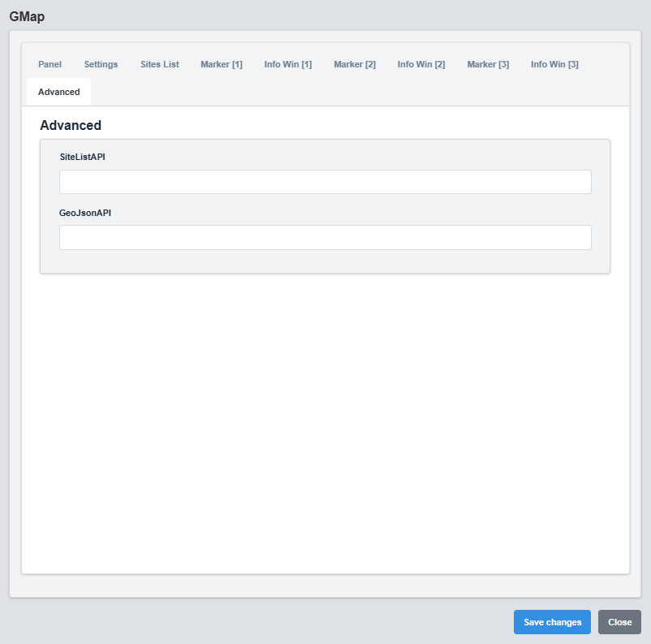The width and height of the screenshot is (651, 644).
Task: Click the Save changes button
Action: coord(552,622)
